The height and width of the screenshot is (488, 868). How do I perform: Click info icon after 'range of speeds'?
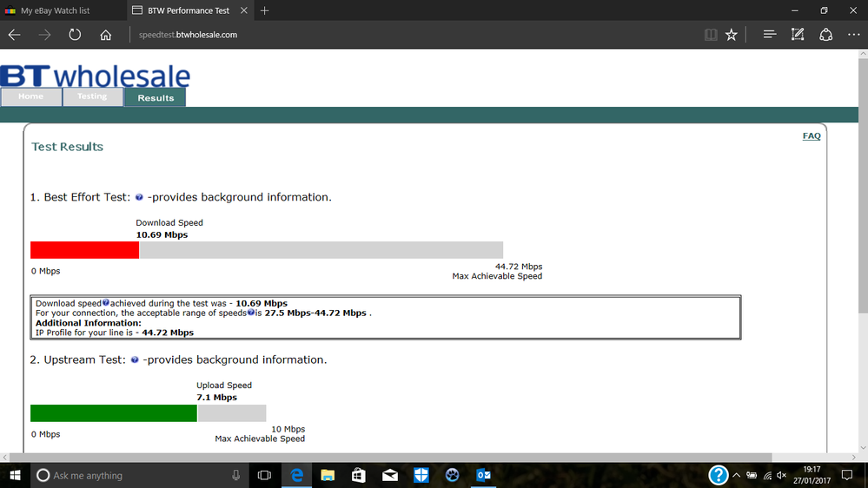pyautogui.click(x=251, y=312)
